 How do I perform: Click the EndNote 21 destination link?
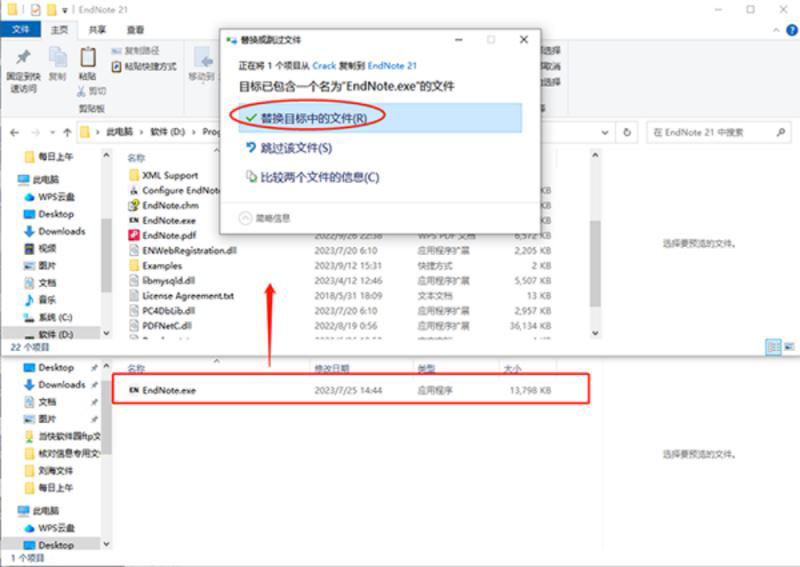coord(392,66)
